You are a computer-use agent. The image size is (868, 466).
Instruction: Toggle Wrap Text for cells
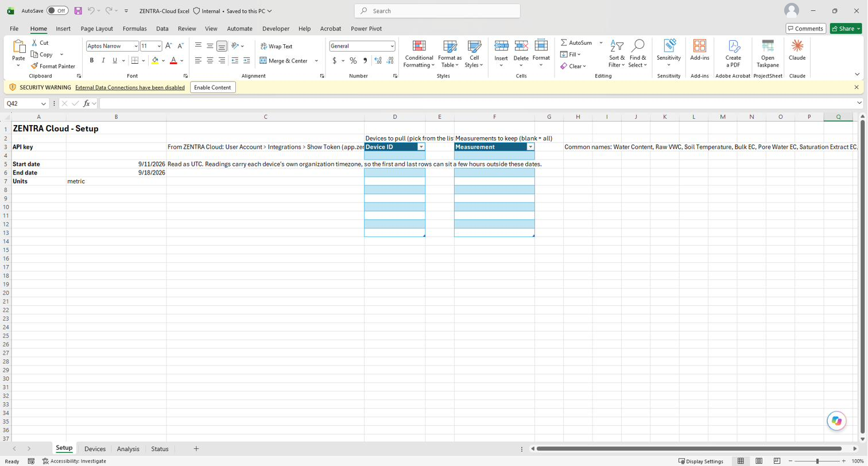coord(276,46)
